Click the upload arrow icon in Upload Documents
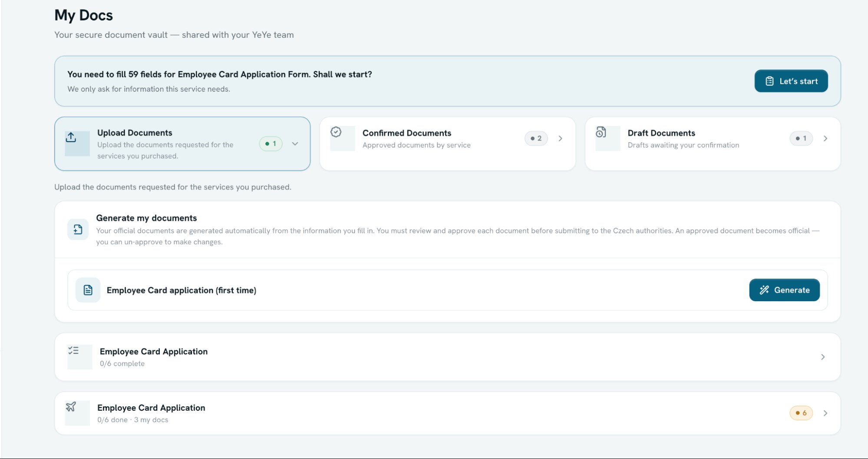 point(71,137)
